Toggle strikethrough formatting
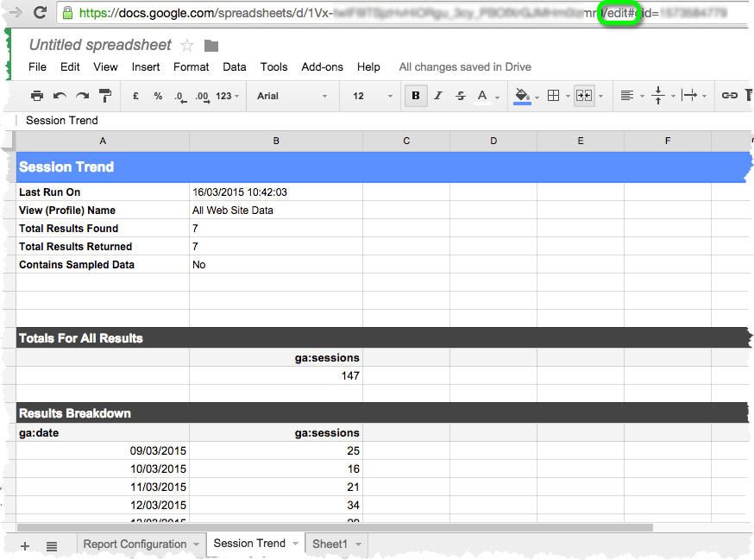This screenshot has height=560, width=754. [461, 96]
